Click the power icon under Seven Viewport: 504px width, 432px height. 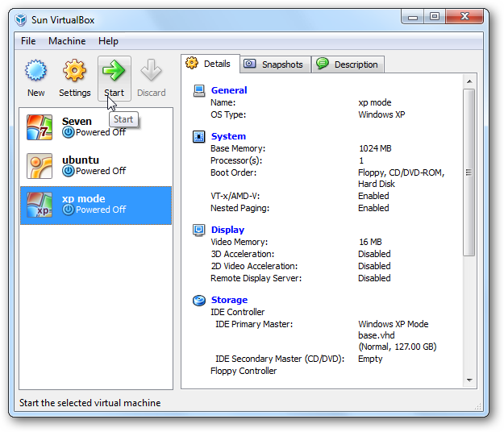pos(69,132)
